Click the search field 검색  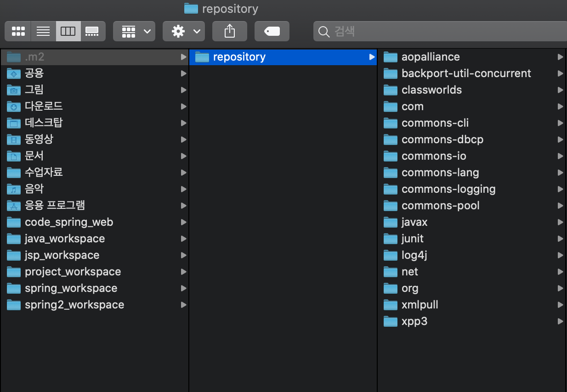(x=440, y=31)
